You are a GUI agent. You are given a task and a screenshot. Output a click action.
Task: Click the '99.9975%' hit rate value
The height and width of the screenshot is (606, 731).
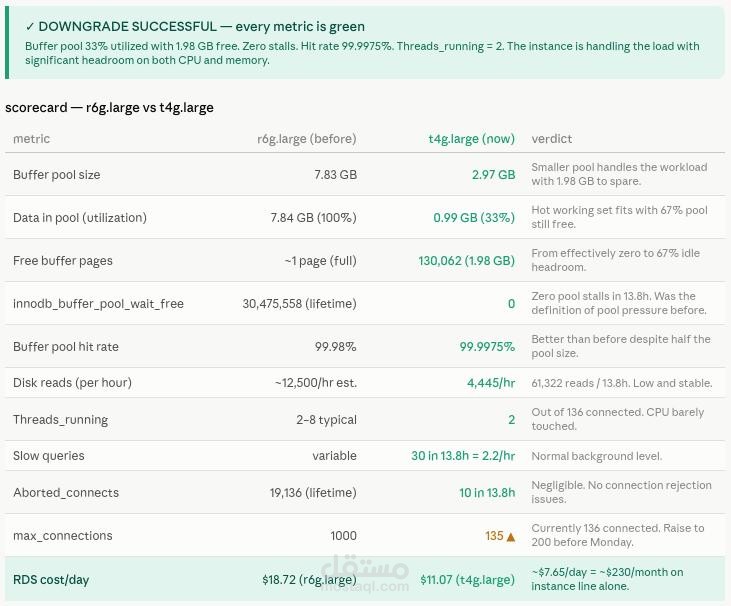coord(487,347)
